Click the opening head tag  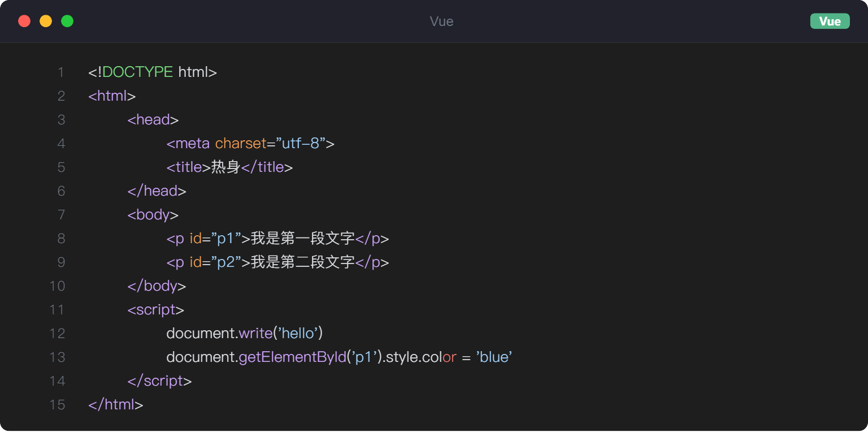coord(153,120)
